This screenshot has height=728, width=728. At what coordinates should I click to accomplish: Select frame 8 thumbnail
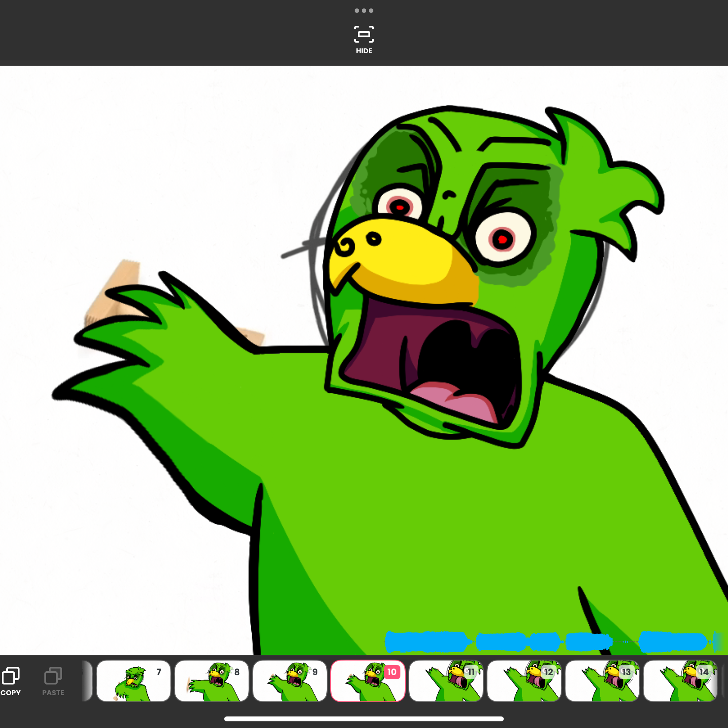(212, 681)
